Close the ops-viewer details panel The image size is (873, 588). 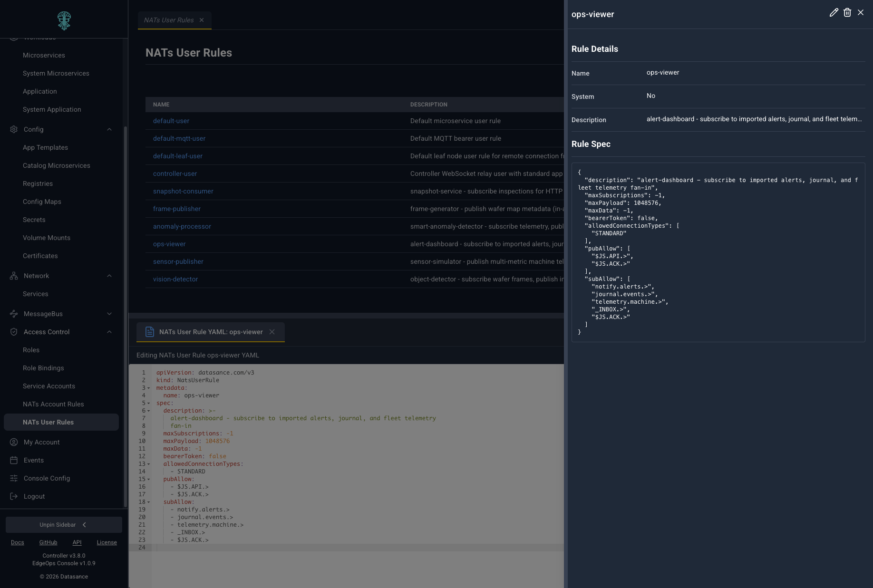point(861,13)
